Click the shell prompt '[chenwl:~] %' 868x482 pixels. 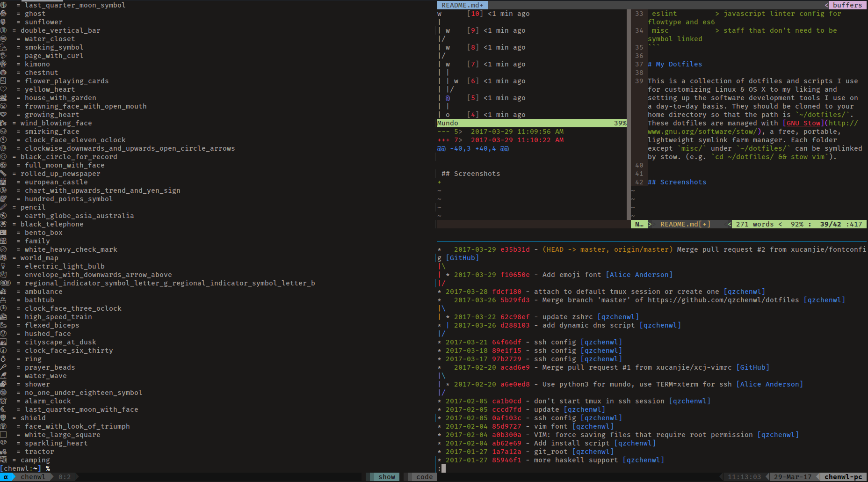[25, 468]
